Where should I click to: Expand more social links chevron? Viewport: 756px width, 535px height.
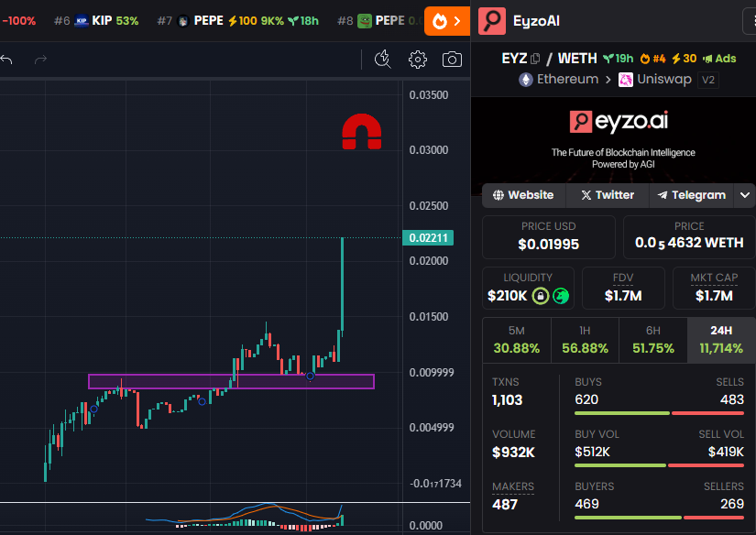[744, 195]
